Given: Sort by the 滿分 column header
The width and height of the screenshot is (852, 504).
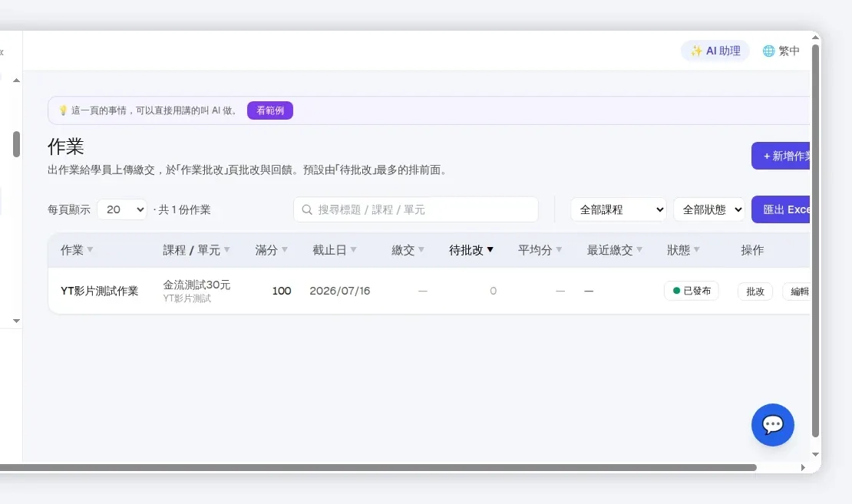Looking at the screenshot, I should [271, 250].
